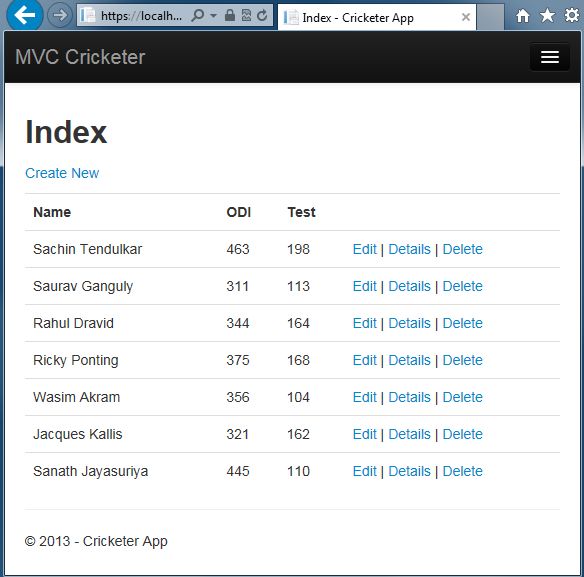The image size is (584, 577).
Task: Open search from the address bar magnifier icon
Action: 198,16
